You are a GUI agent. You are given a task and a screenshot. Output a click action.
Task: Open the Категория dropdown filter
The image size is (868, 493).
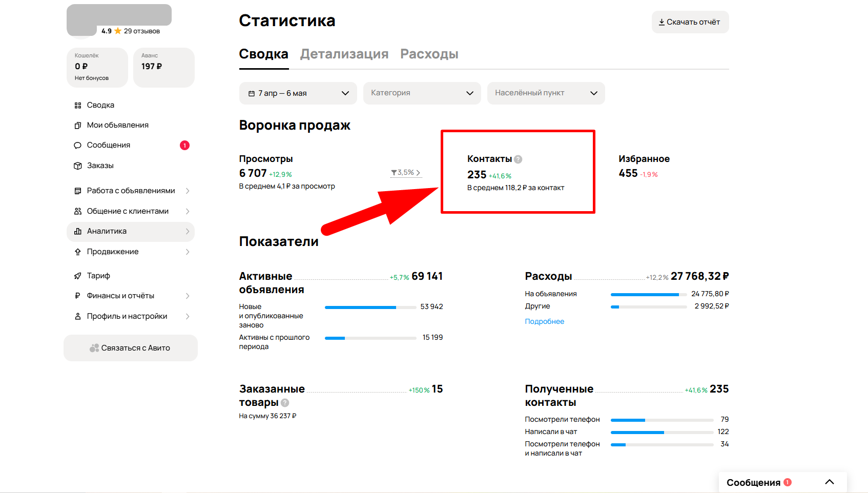[422, 93]
